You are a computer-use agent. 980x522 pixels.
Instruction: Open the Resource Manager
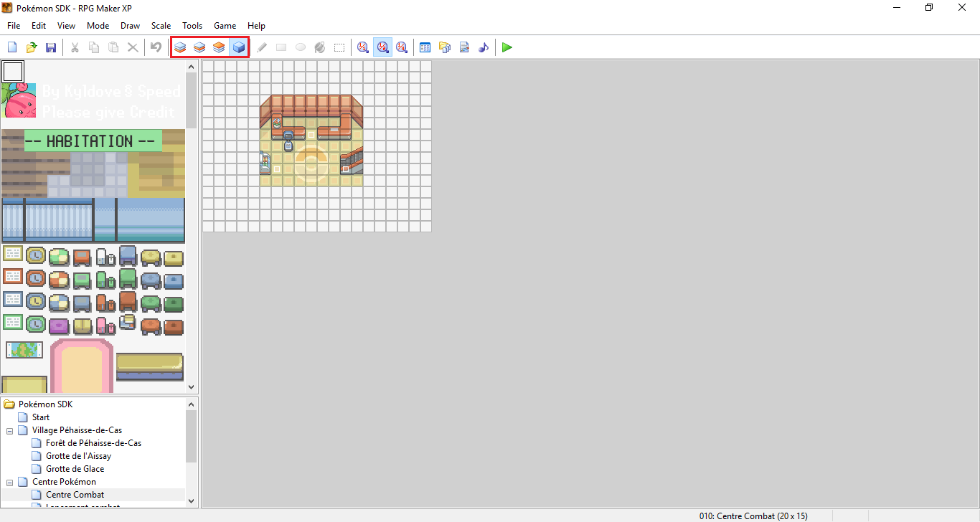(x=445, y=47)
